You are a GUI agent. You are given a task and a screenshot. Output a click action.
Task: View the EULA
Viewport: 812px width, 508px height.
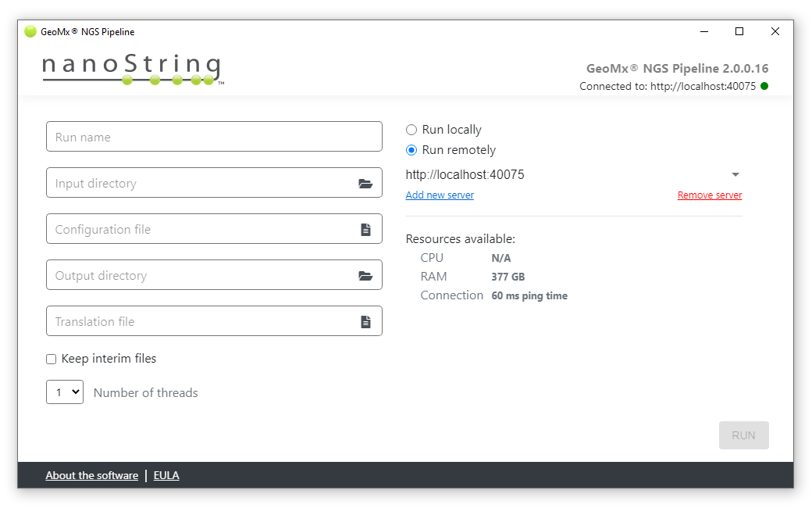click(166, 474)
